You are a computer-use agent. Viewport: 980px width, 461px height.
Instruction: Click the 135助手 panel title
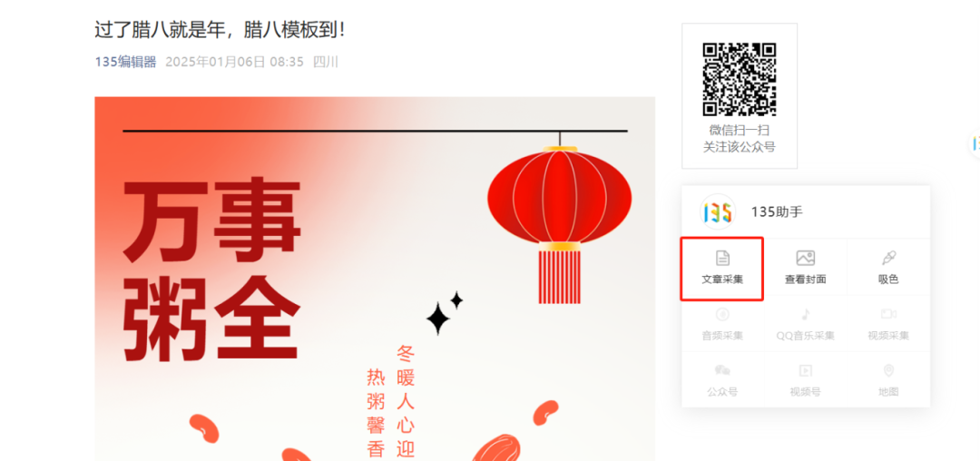click(x=777, y=212)
